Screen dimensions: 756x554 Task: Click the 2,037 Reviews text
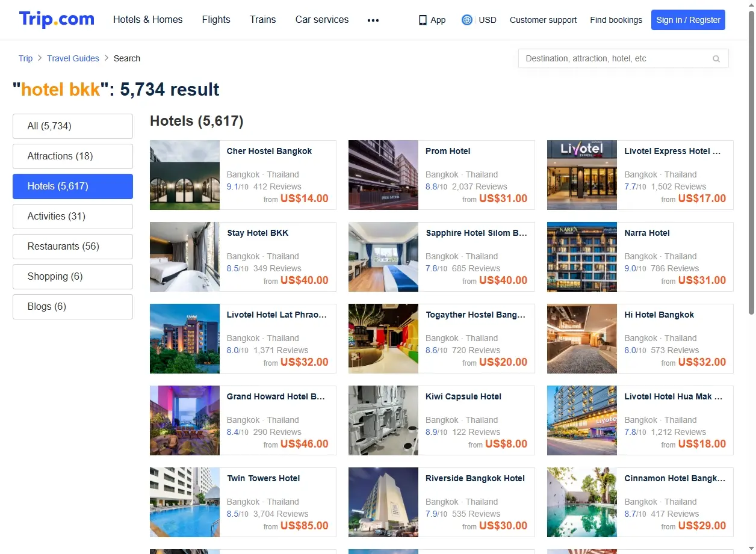point(480,187)
